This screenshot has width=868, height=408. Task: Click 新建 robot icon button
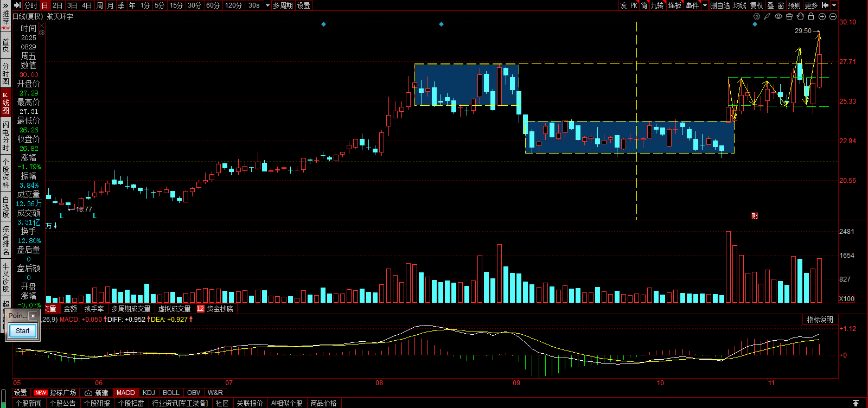point(97,392)
